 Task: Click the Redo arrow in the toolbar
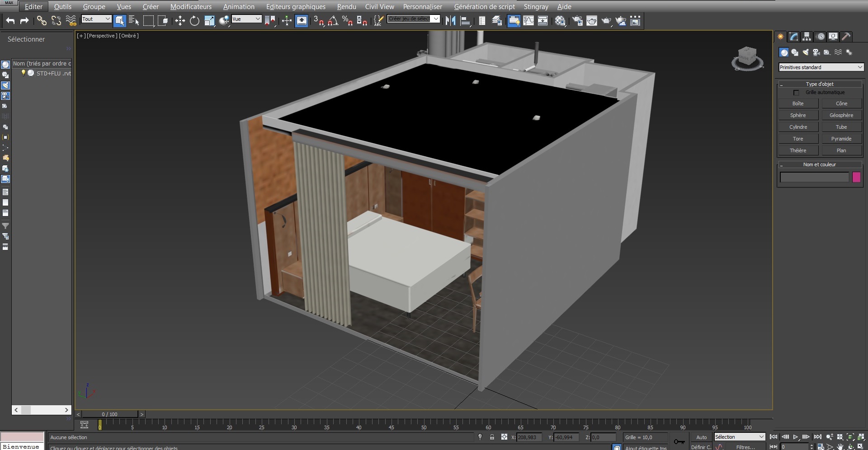25,20
